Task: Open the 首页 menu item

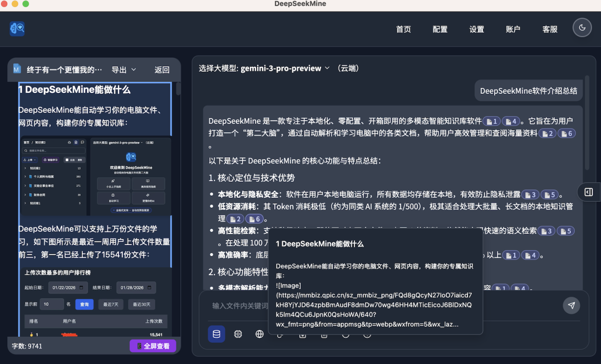Action: coord(403,28)
